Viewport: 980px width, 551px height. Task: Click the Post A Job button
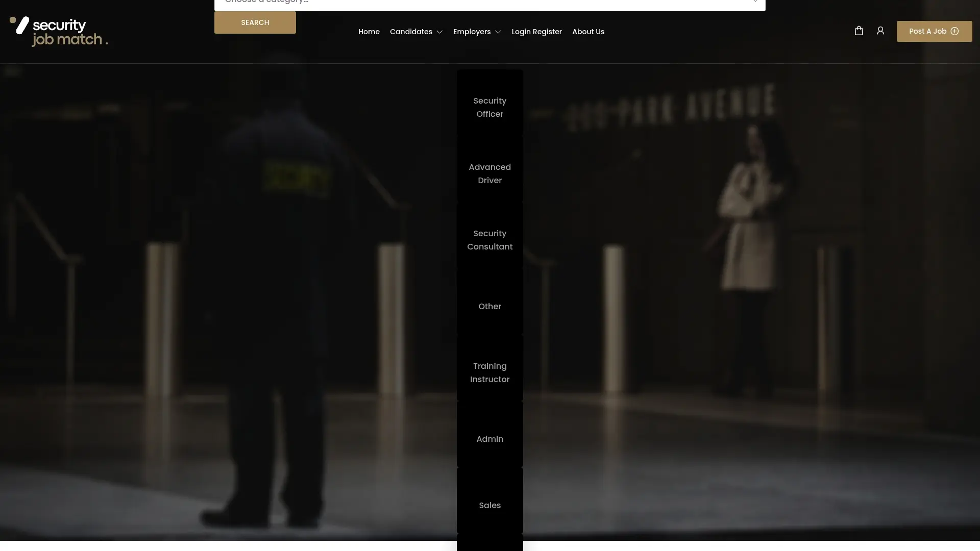click(x=934, y=31)
